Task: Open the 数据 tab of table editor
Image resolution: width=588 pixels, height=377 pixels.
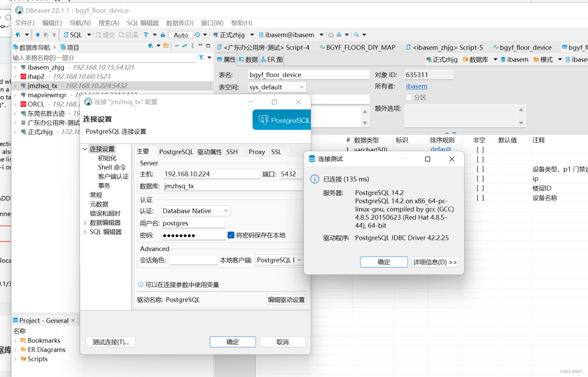Action: point(248,60)
